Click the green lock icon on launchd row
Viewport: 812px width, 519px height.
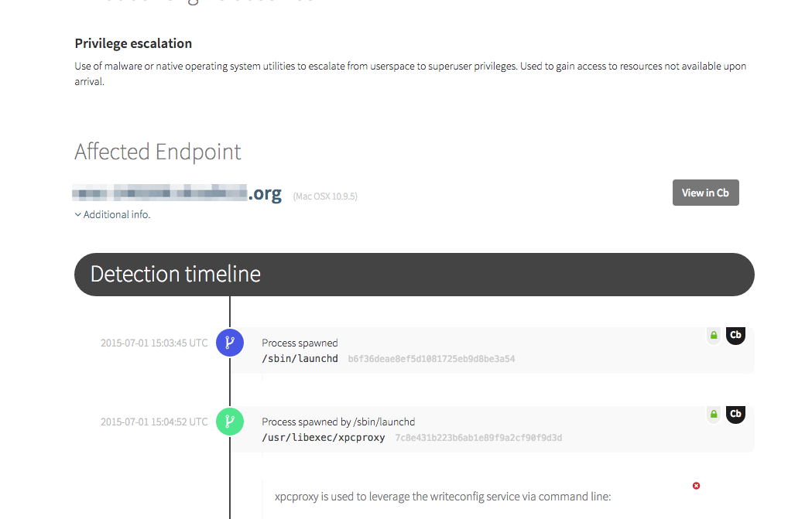(x=714, y=336)
